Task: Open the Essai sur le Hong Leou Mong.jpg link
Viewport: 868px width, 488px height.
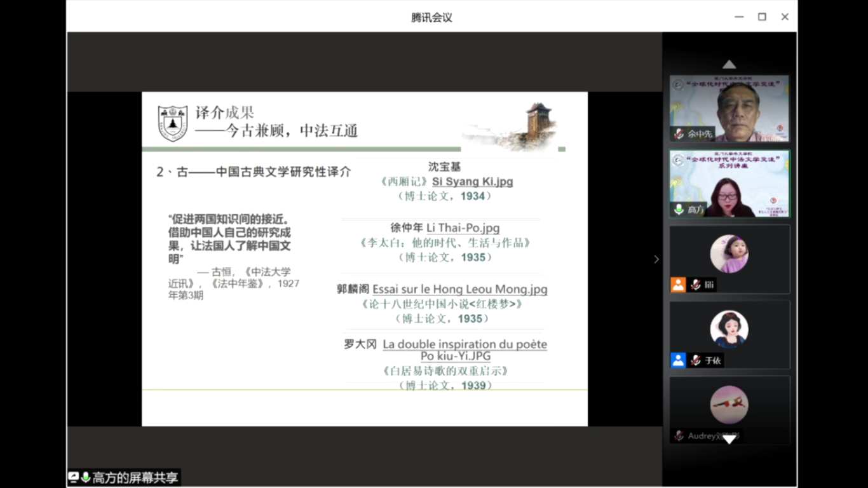Action: (459, 290)
